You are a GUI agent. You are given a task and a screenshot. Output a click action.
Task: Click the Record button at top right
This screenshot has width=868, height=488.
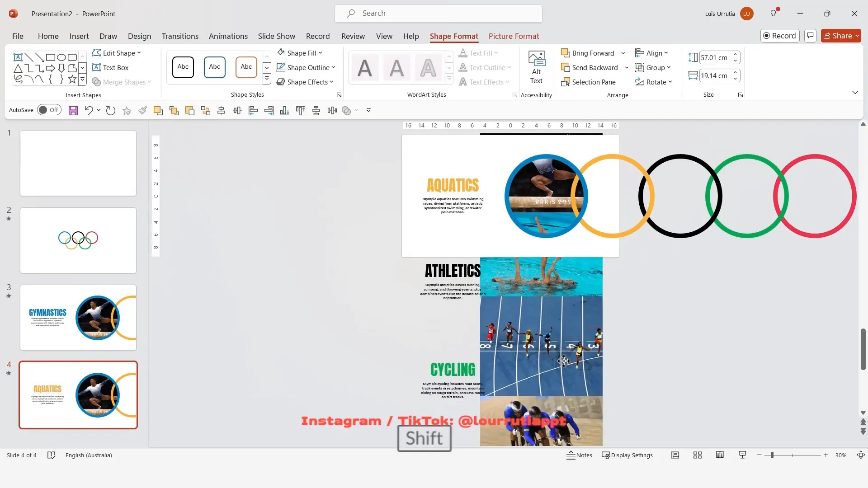(x=780, y=36)
